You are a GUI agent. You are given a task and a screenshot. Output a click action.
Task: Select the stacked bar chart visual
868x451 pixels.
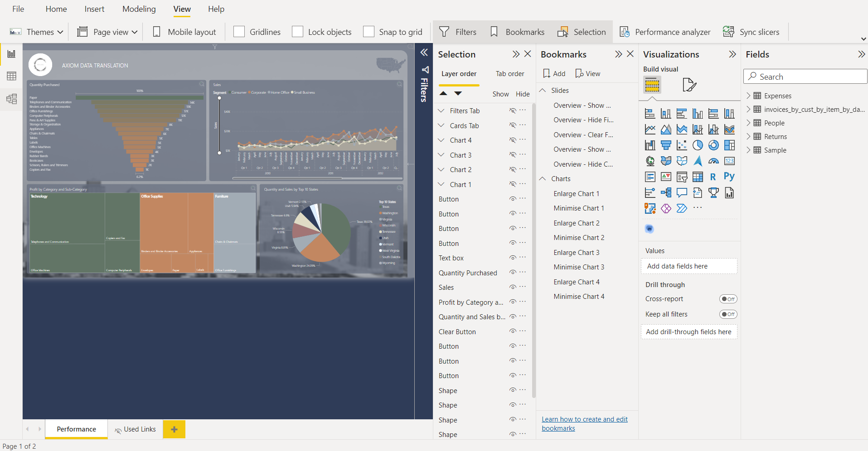[x=650, y=113]
